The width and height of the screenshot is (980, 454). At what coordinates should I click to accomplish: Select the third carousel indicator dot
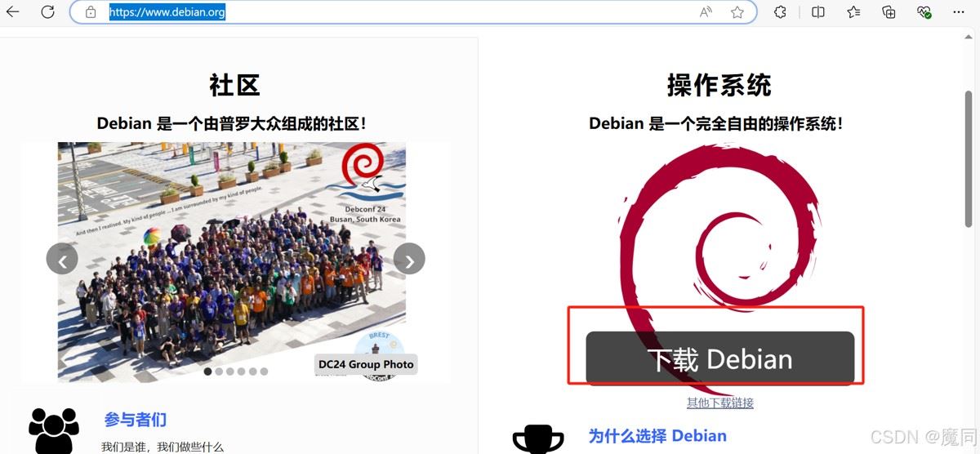tap(230, 372)
